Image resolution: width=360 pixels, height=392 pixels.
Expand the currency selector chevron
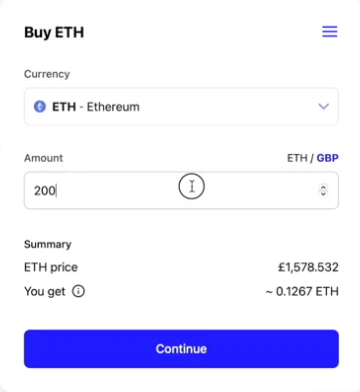(x=323, y=106)
